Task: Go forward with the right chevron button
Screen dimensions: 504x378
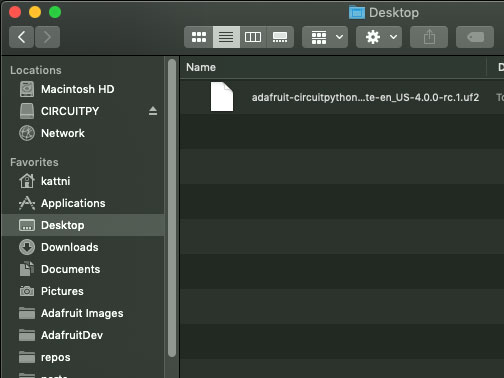Action: tap(47, 37)
